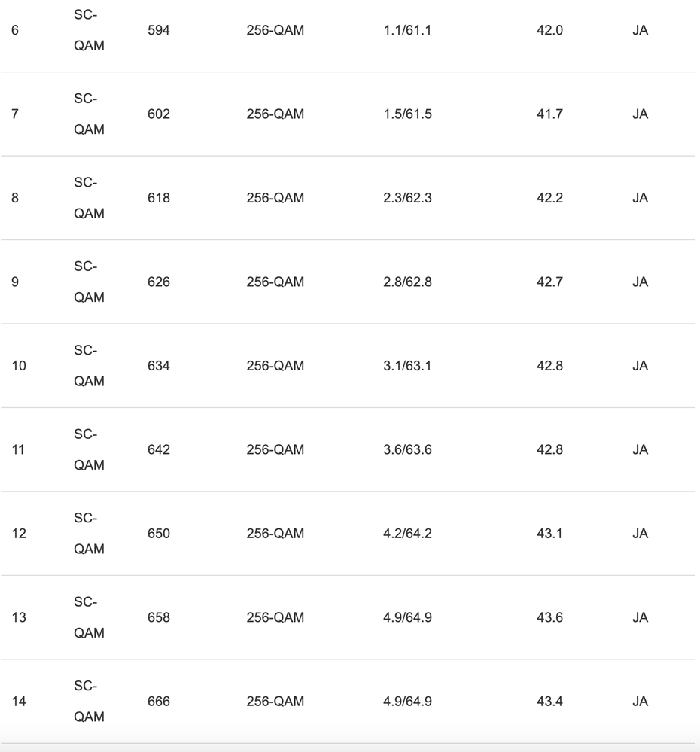700x752 pixels.
Task: Click the 2.3/62.3 power value
Action: (407, 199)
